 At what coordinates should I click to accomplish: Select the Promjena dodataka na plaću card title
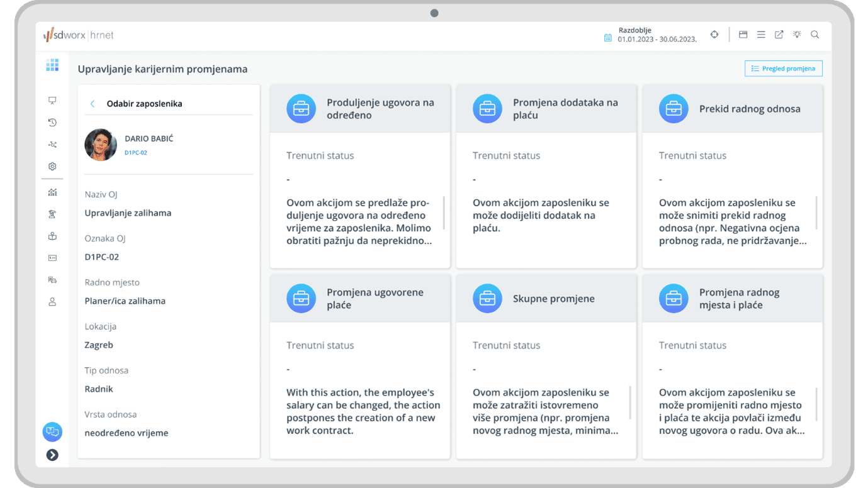[565, 109]
